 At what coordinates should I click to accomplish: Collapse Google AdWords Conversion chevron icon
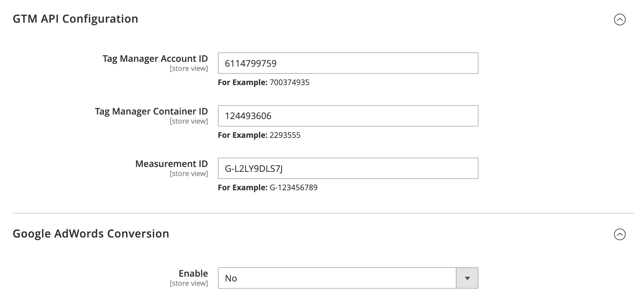(x=619, y=234)
